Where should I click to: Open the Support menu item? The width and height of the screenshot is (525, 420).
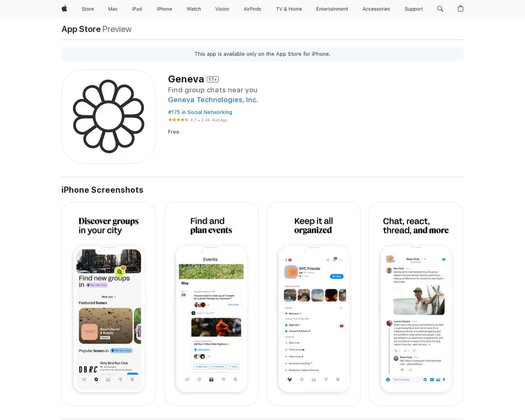[414, 9]
